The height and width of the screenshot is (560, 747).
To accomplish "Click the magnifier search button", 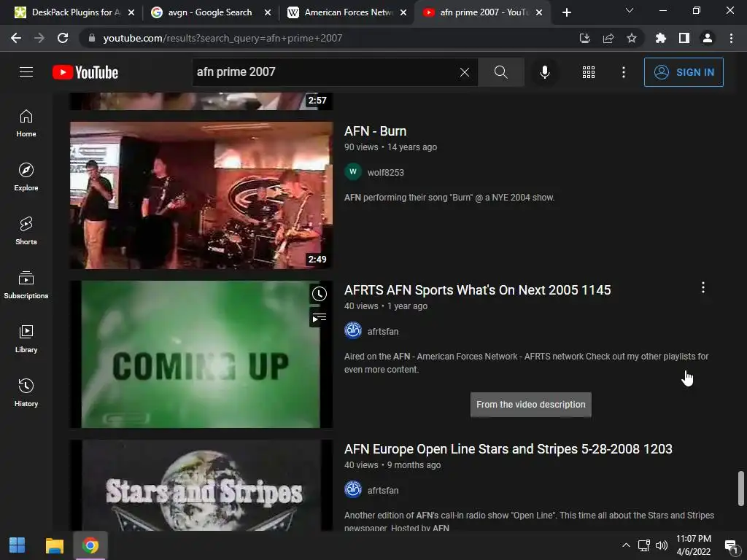I will click(500, 72).
